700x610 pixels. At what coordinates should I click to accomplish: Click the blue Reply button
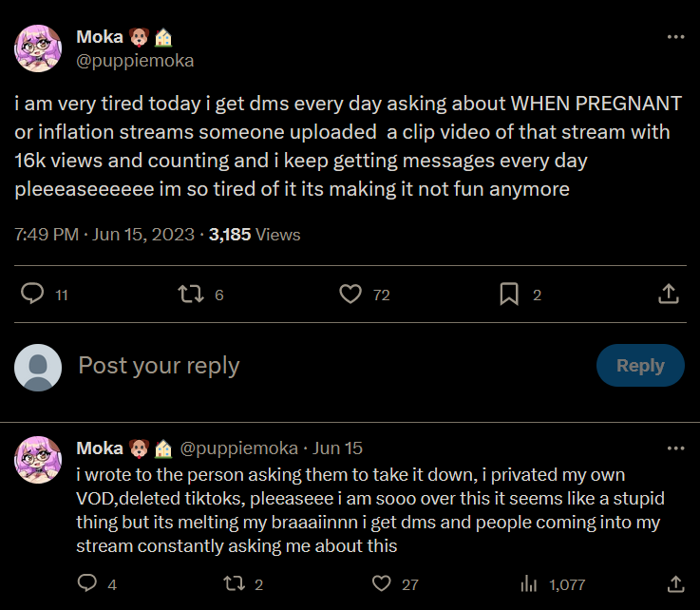640,366
